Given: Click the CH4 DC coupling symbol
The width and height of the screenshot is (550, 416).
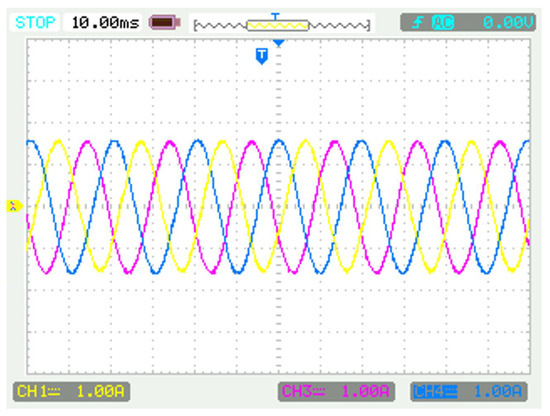Looking at the screenshot, I should coord(451,391).
